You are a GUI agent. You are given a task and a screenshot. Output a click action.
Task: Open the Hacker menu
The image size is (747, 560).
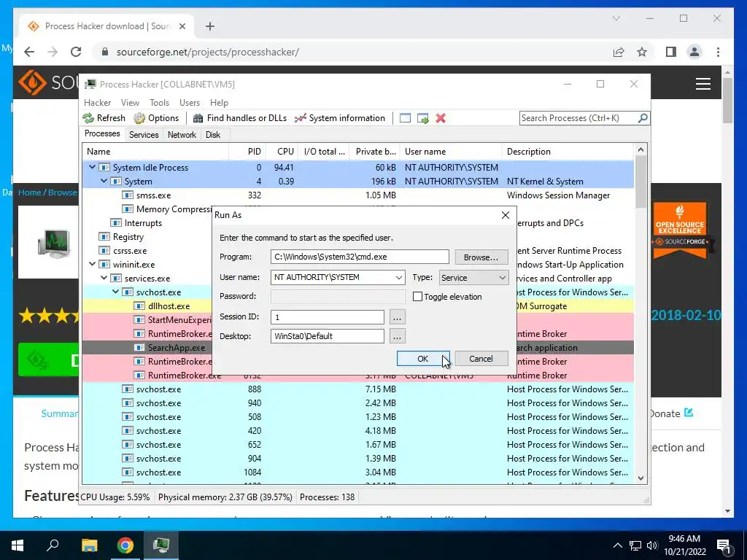point(97,102)
